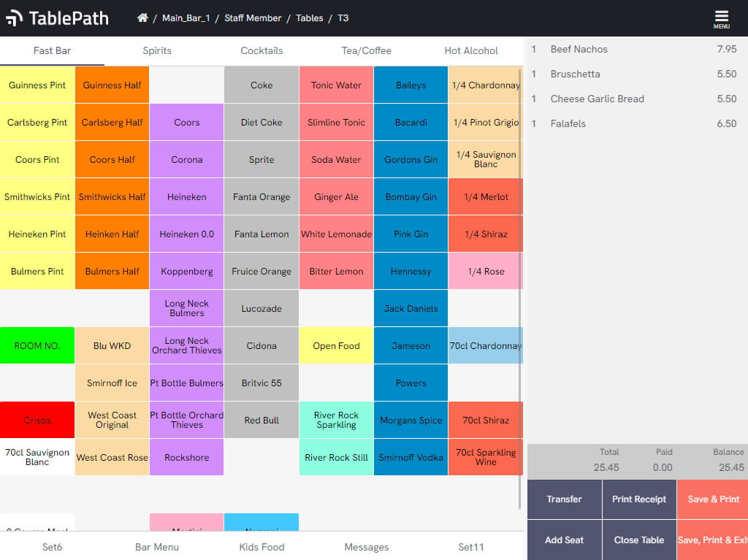Click the Balance amount 25.45
Viewport: 748px width, 560px height.
tap(731, 467)
